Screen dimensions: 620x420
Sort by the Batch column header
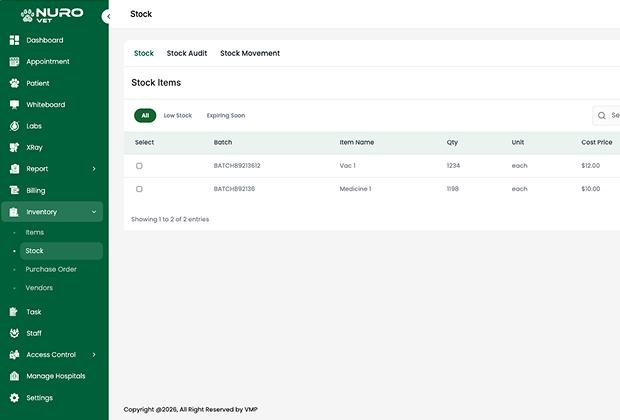pos(223,142)
